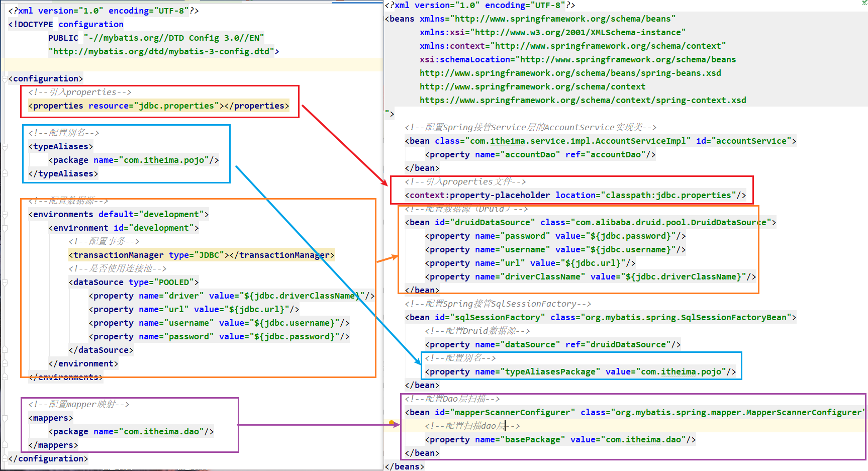868x471 pixels.
Task: Collapse the opening typeAliases tag fold
Action: (5, 147)
